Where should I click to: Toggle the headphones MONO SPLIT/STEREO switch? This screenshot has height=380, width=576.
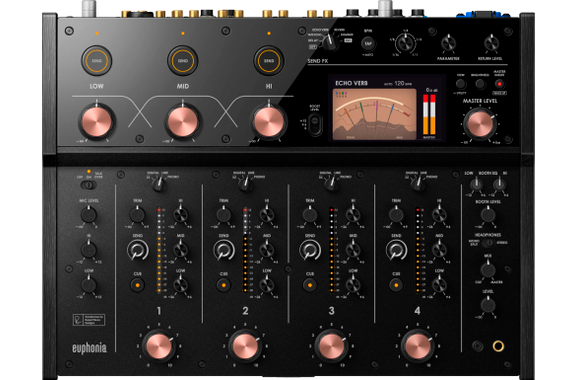[488, 243]
